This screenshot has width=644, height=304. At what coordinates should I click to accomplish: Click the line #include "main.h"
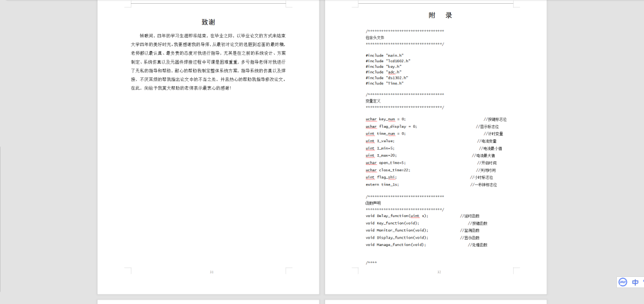pyautogui.click(x=385, y=55)
